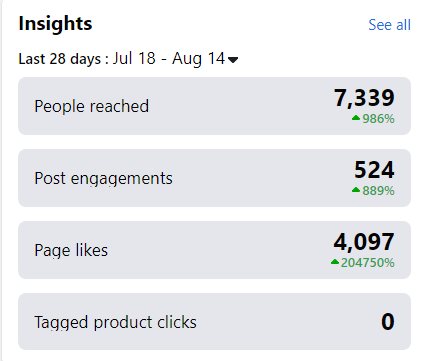
Task: Click the 889% increase percentage
Action: (x=378, y=191)
